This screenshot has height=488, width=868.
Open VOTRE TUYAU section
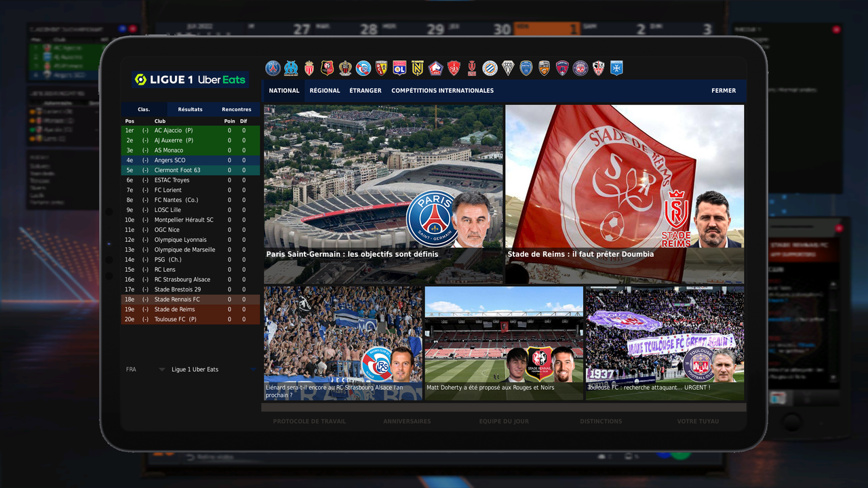coord(698,421)
